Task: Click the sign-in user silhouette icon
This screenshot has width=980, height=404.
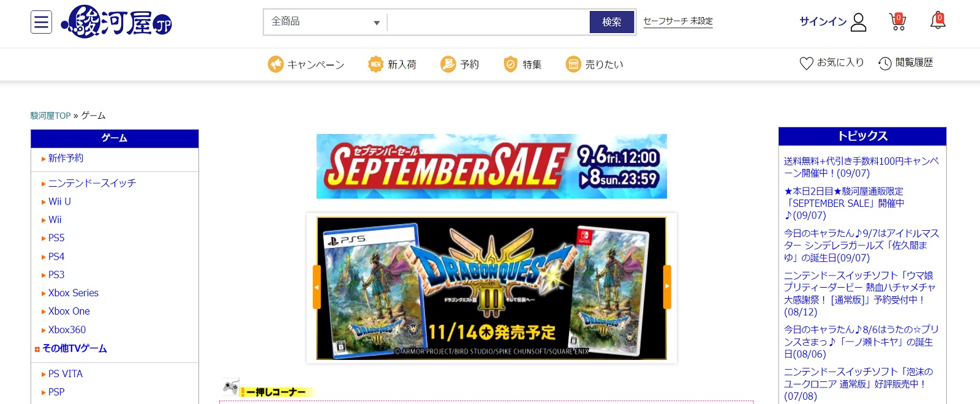Action: (x=859, y=22)
